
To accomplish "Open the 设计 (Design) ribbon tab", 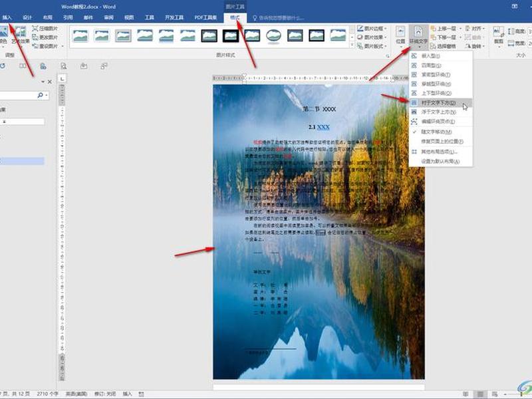I will pos(27,18).
